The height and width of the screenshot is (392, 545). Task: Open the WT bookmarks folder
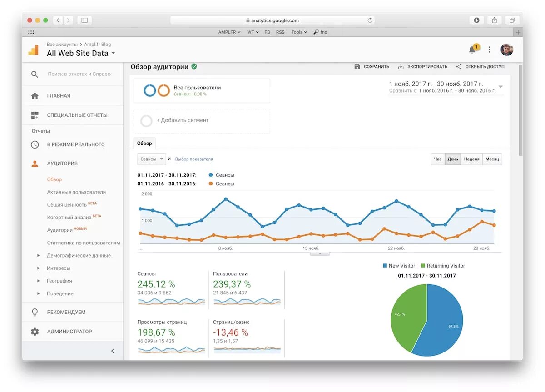pos(253,32)
